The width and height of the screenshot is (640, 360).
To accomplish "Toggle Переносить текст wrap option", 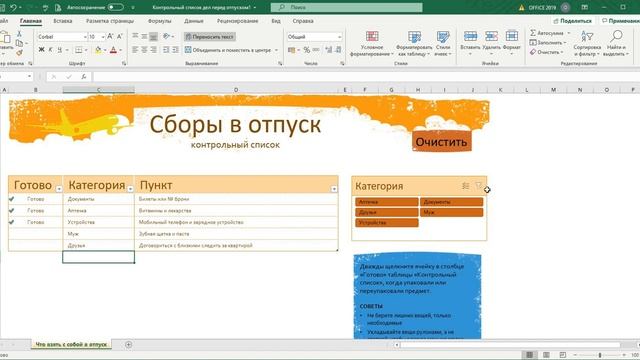I will pos(209,37).
